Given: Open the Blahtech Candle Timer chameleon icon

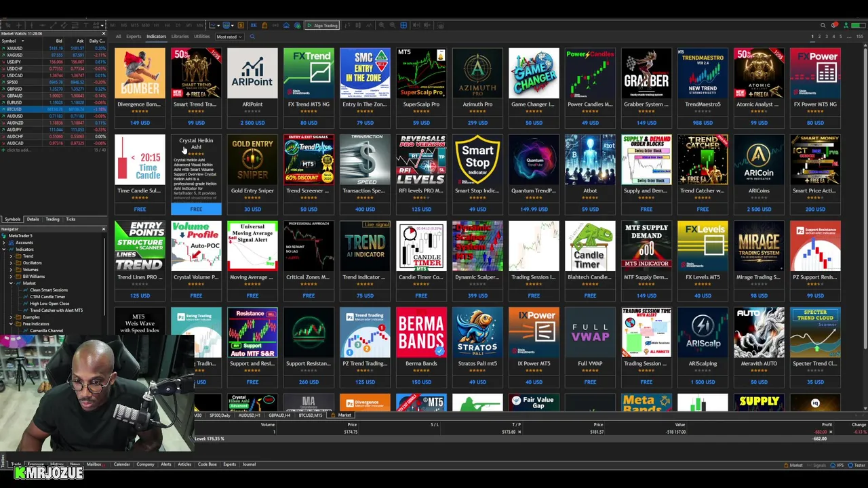Looking at the screenshot, I should pyautogui.click(x=590, y=246).
